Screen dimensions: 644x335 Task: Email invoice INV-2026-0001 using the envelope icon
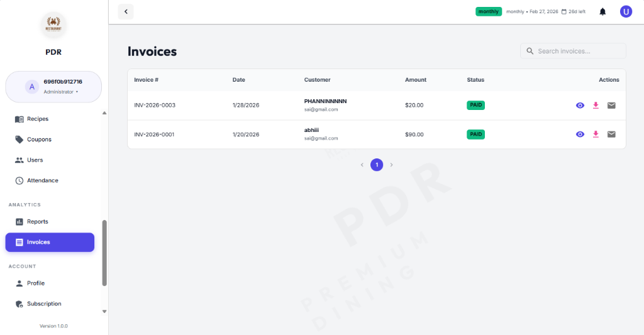pos(611,135)
